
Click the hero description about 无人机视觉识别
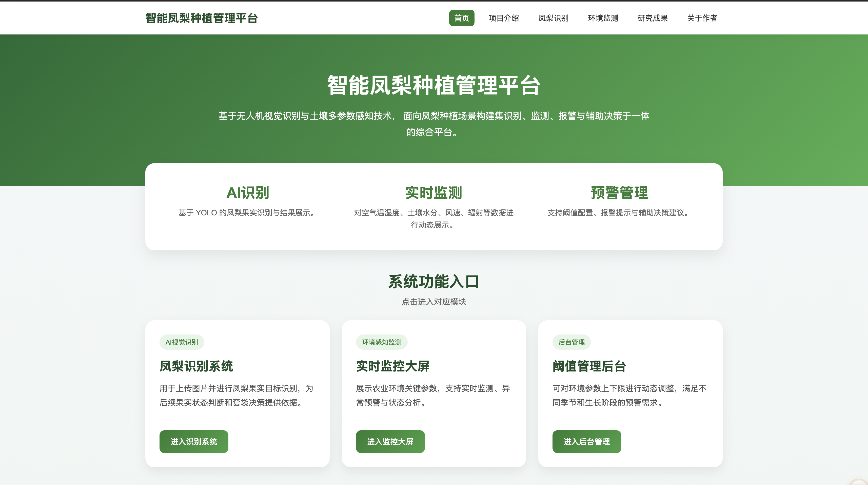(x=434, y=124)
